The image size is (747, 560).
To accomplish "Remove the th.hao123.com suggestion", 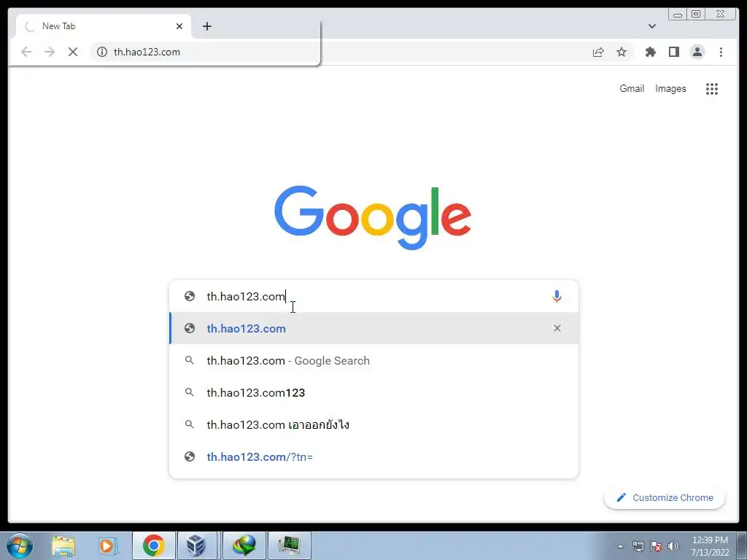I will [x=557, y=328].
